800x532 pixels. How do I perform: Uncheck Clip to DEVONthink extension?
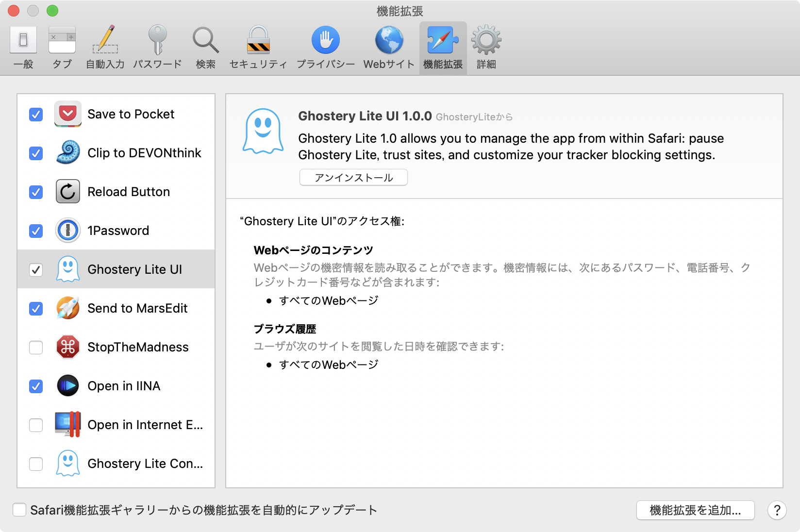36,153
